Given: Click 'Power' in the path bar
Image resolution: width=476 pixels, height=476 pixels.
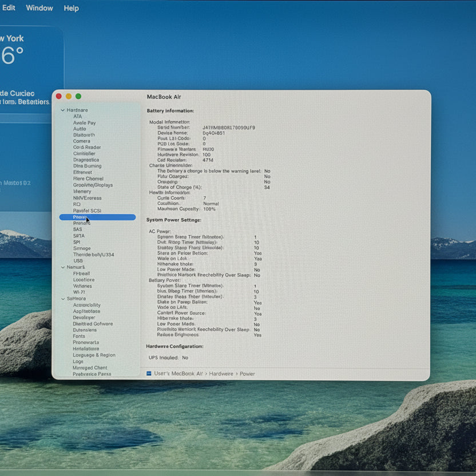Looking at the screenshot, I should point(247,374).
